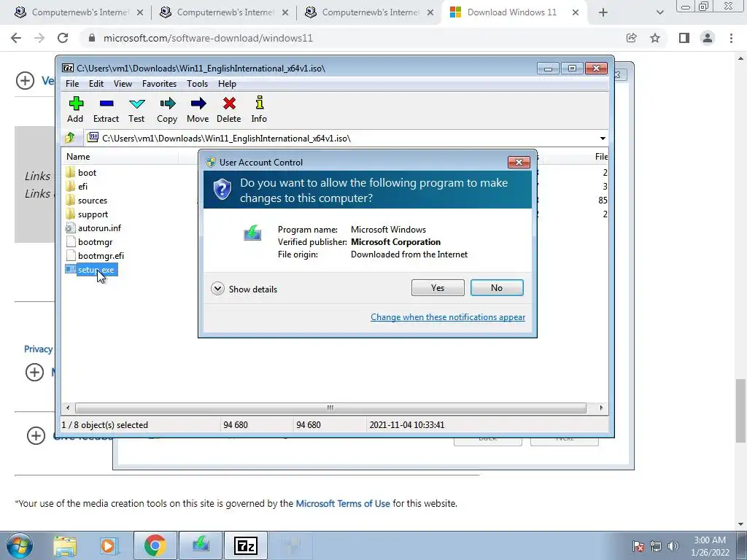Open the View menu
This screenshot has height=560, width=747.
(x=123, y=84)
